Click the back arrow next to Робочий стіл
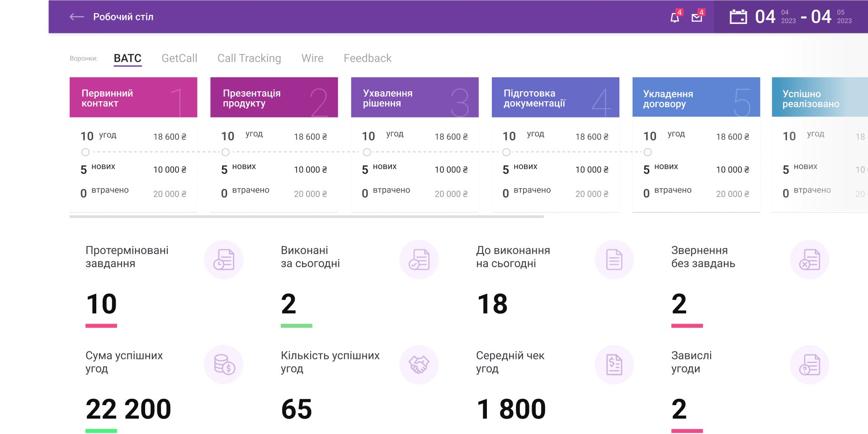Viewport: 868px width, 434px height. tap(77, 17)
